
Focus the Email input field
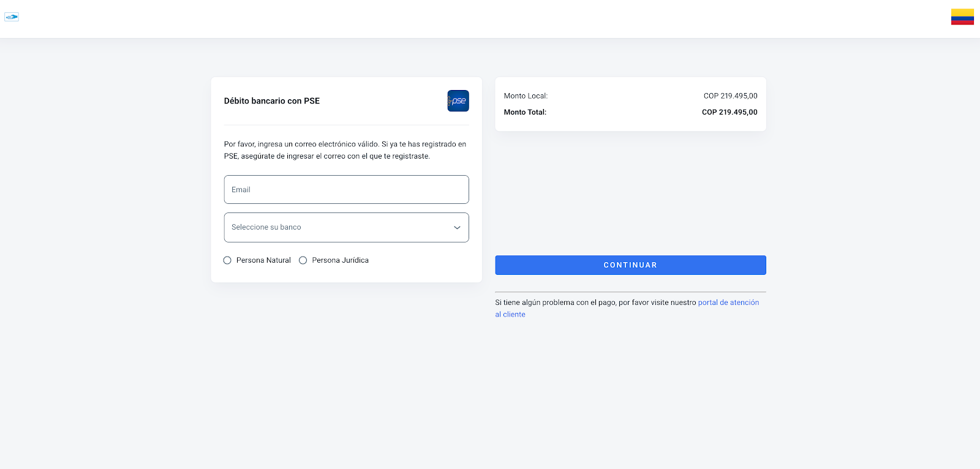(347, 190)
